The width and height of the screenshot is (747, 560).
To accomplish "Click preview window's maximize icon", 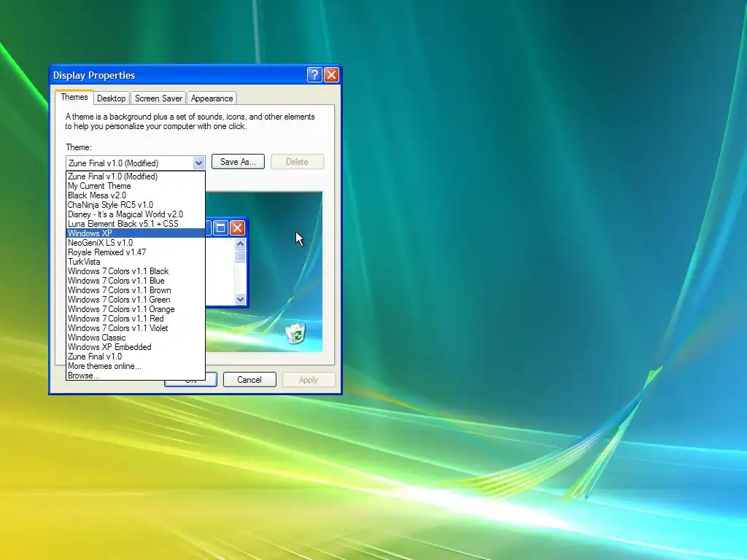I will click(x=220, y=228).
